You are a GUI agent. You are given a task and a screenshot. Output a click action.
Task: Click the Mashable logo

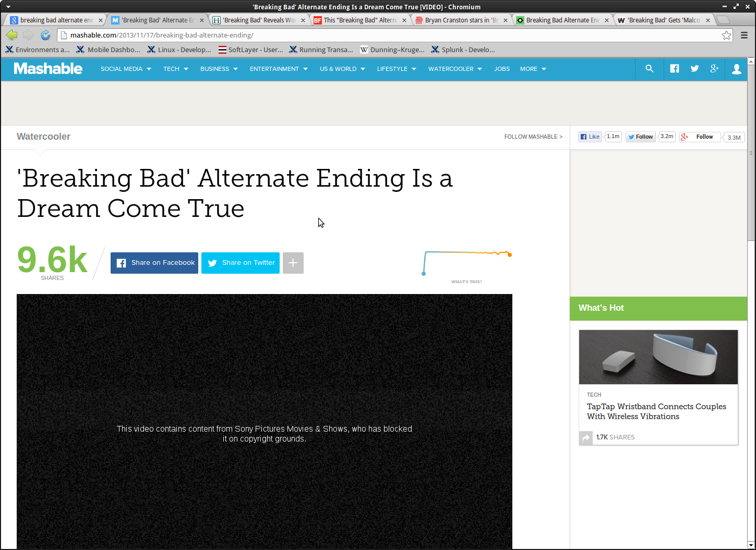(48, 69)
